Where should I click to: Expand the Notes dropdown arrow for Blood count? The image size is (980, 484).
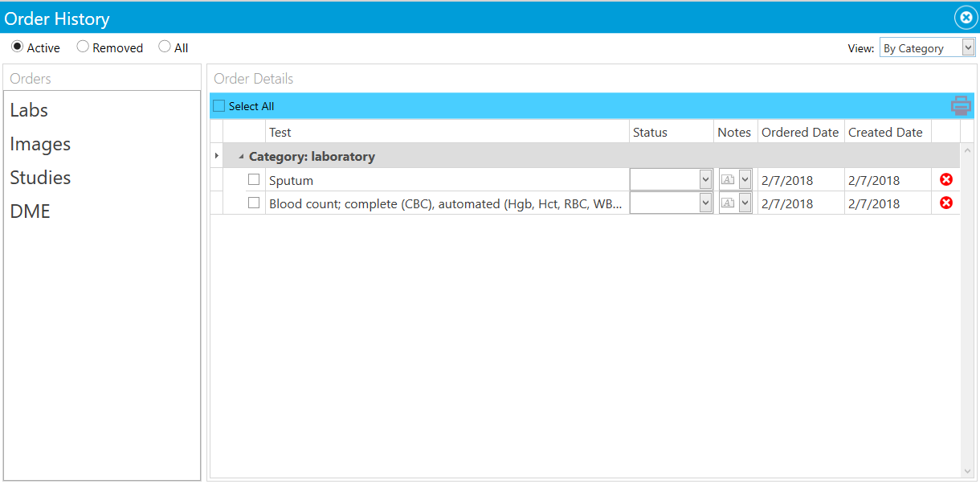pos(745,203)
